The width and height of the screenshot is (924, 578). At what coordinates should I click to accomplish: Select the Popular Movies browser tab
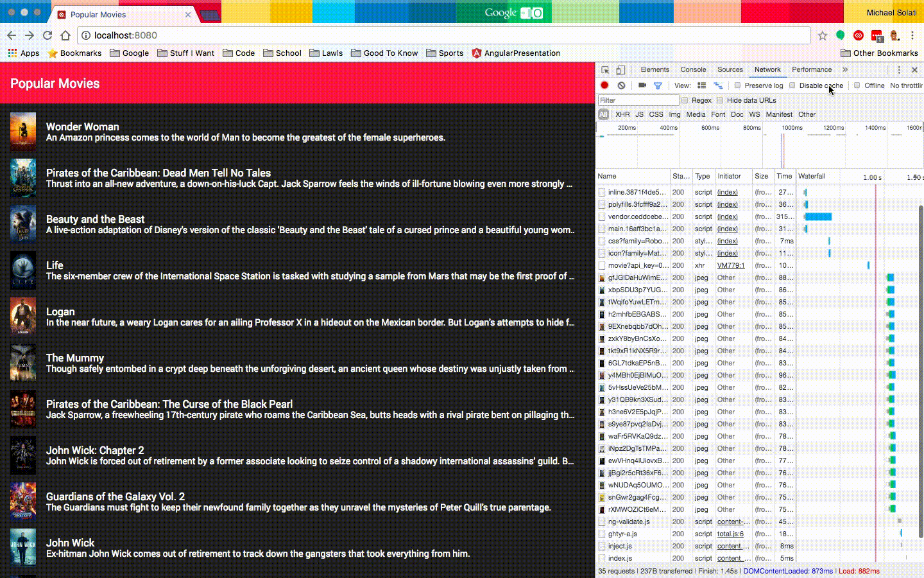click(122, 14)
